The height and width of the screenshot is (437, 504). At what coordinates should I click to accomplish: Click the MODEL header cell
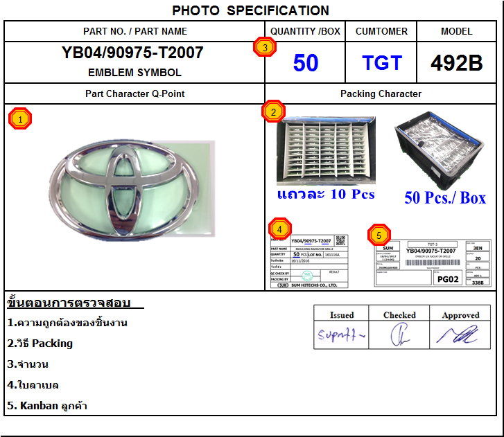tap(457, 31)
